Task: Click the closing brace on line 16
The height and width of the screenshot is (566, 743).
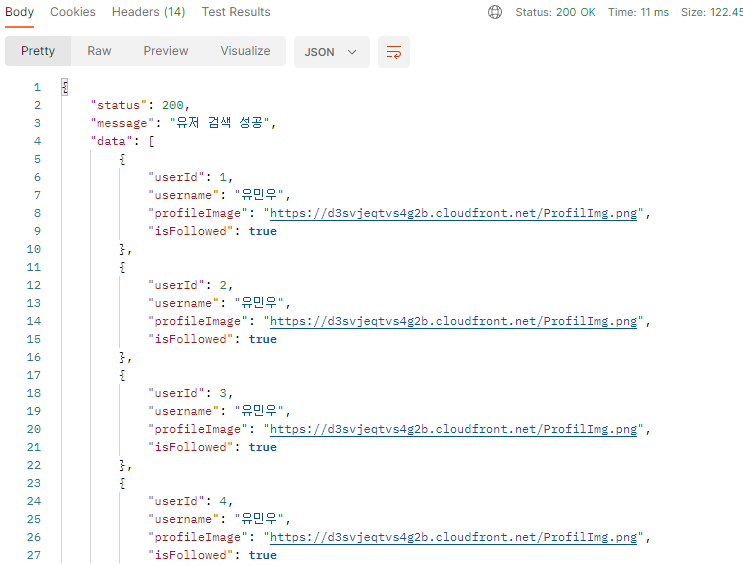Action: (x=122, y=357)
